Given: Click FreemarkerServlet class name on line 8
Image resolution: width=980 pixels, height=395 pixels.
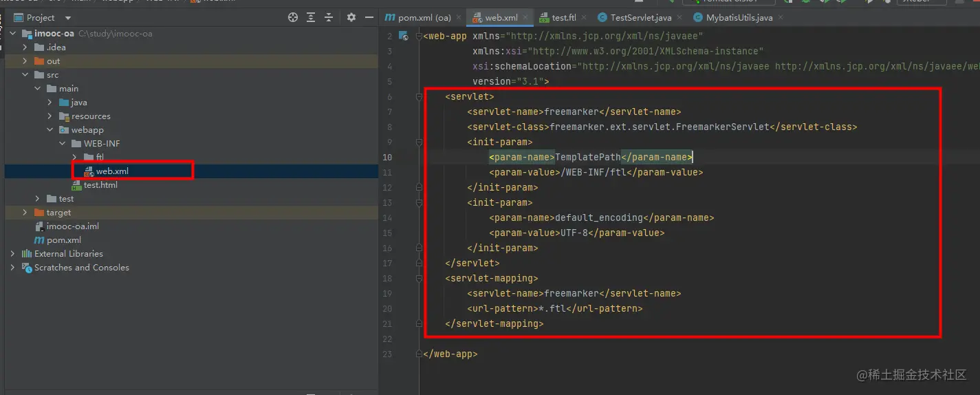Looking at the screenshot, I should pyautogui.click(x=722, y=127).
